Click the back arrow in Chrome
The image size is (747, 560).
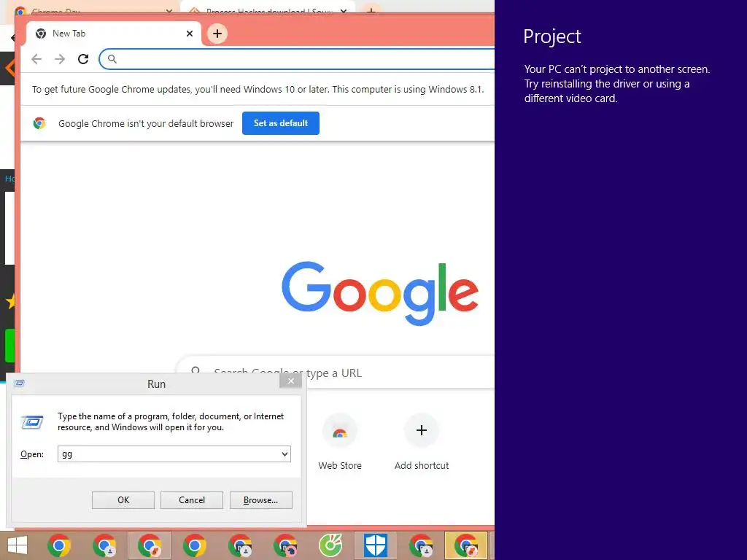click(36, 59)
